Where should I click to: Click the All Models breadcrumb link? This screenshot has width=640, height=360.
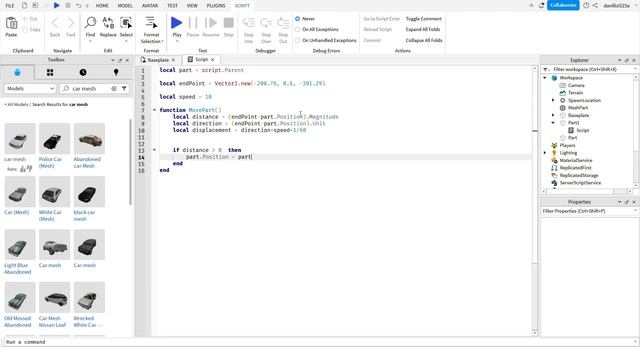18,104
